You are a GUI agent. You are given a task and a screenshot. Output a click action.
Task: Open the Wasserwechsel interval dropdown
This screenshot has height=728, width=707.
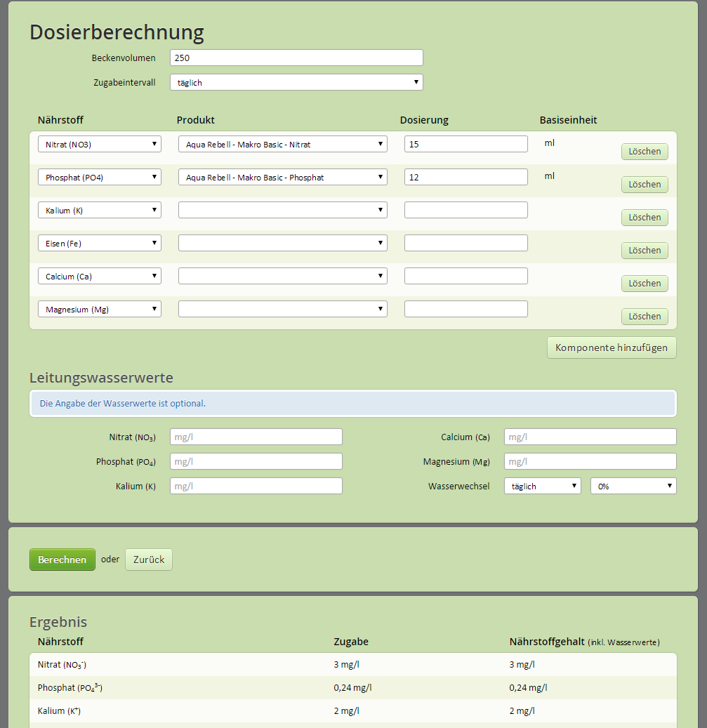tap(542, 486)
